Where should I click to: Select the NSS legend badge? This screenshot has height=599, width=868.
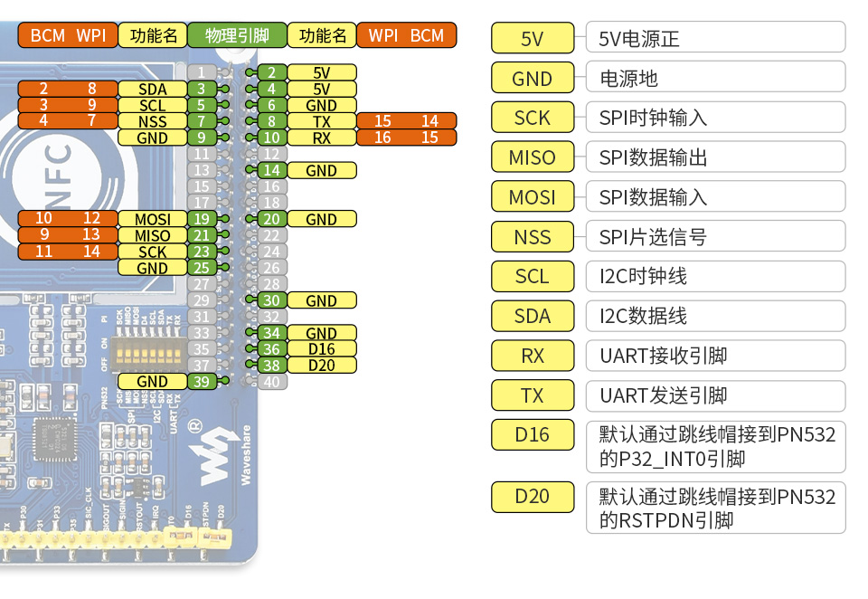click(x=532, y=236)
